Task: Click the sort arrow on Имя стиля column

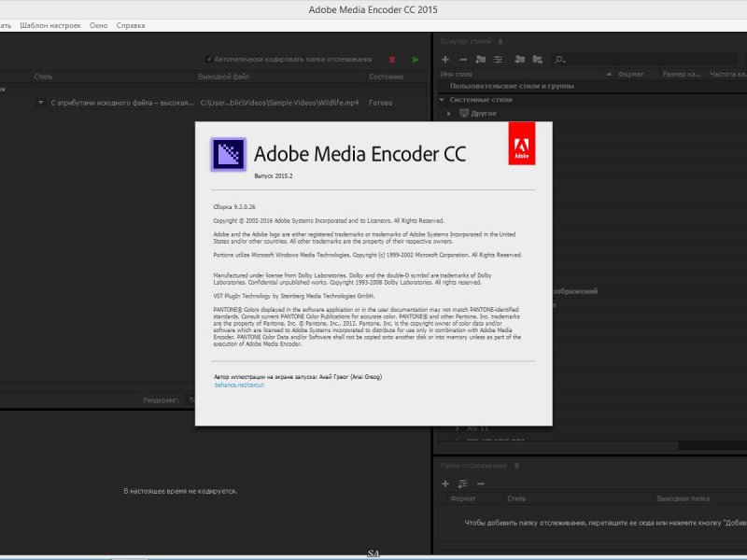Action: click(x=609, y=74)
